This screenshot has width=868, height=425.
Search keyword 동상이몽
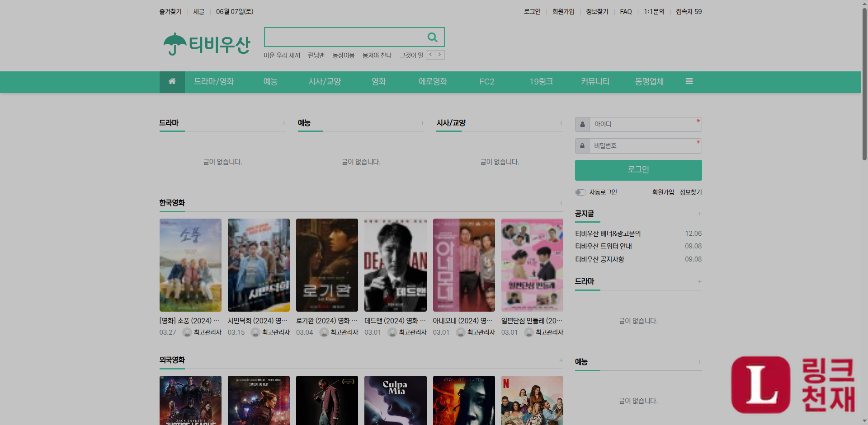tap(343, 55)
